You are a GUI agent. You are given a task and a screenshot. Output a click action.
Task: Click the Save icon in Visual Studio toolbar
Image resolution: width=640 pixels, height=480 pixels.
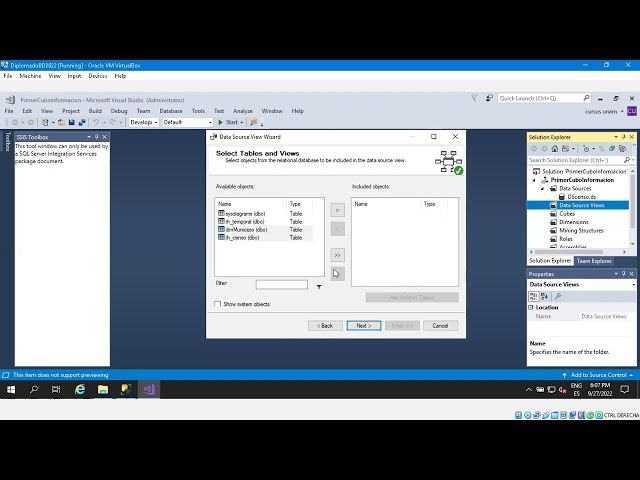[x=71, y=122]
